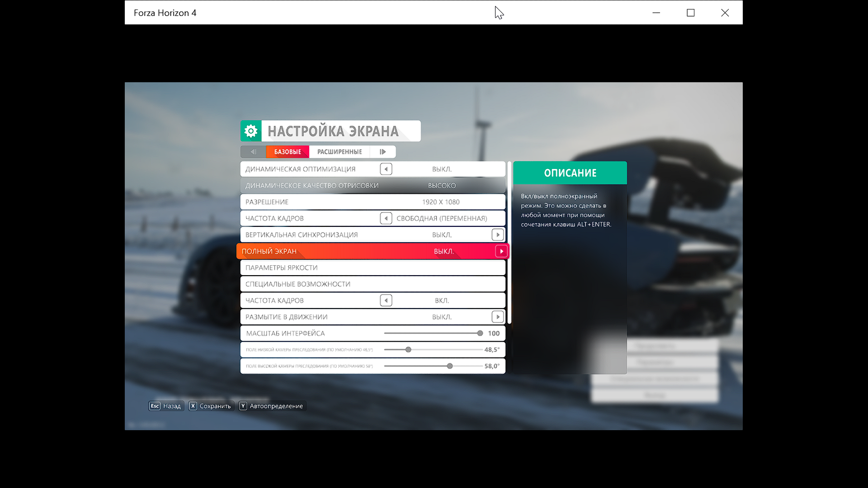Click the Масштаб интерфейса slider handle
Screen dimensions: 868x488
480,333
